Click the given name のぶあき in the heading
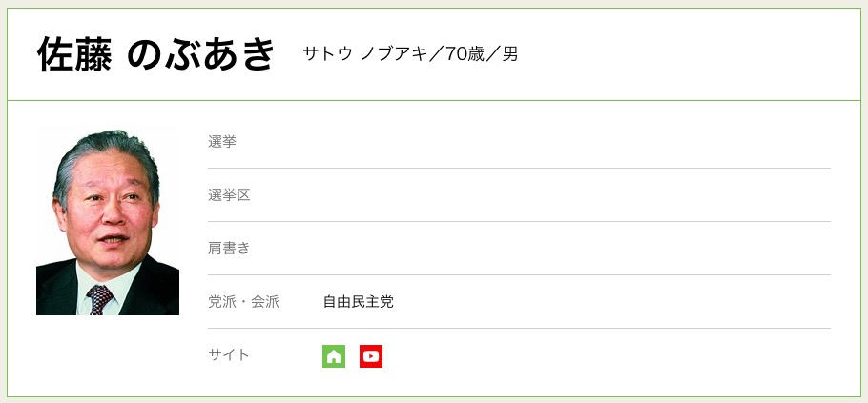The image size is (868, 403). (200, 54)
